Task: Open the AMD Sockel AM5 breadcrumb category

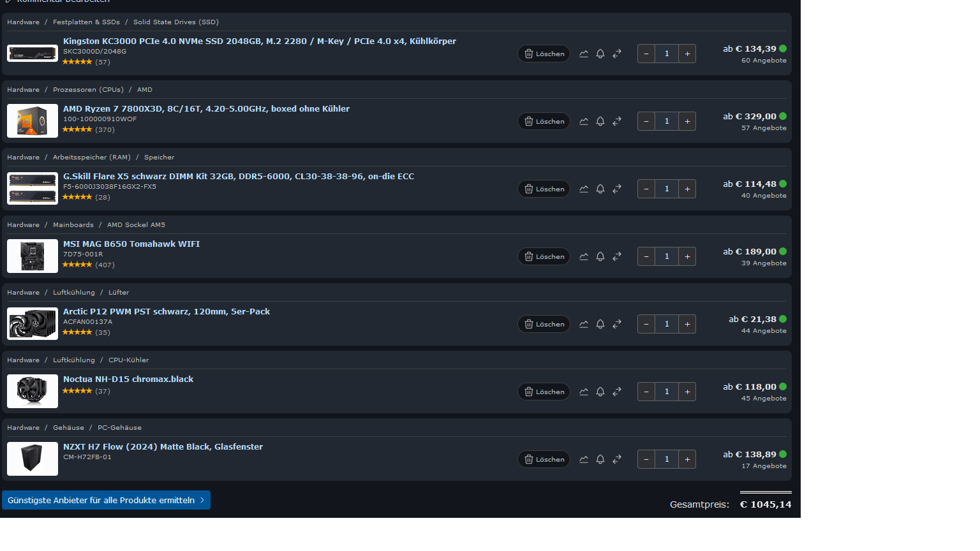Action: pyautogui.click(x=136, y=224)
